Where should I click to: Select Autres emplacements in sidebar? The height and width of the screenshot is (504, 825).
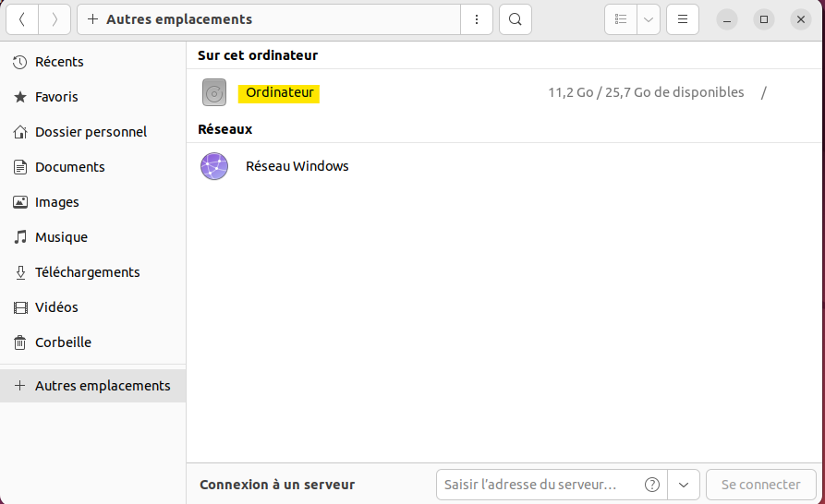[102, 386]
